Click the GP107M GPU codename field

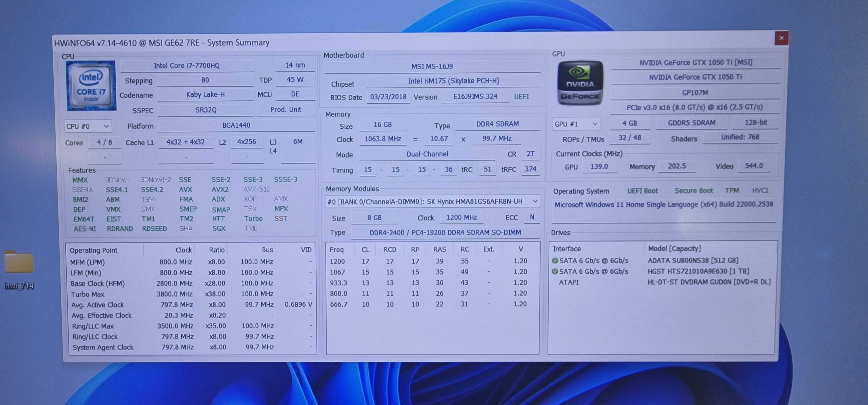tap(695, 93)
